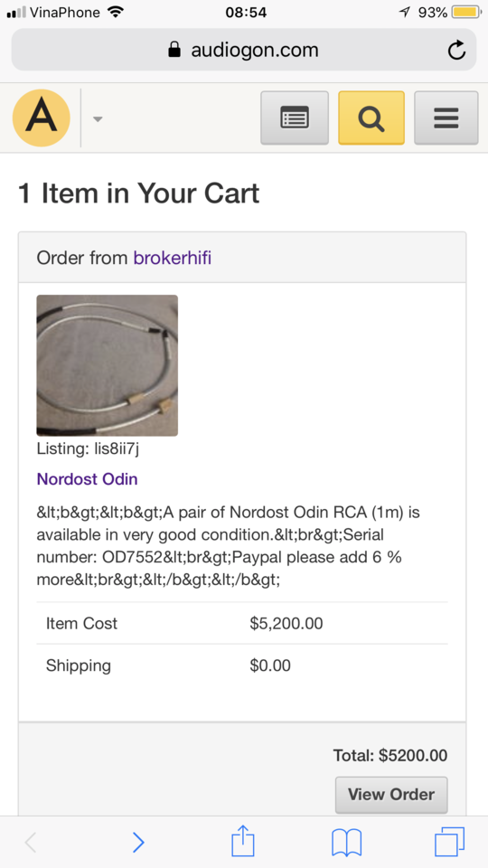
Task: Open the Safari bookmarks book icon
Action: pos(346,843)
